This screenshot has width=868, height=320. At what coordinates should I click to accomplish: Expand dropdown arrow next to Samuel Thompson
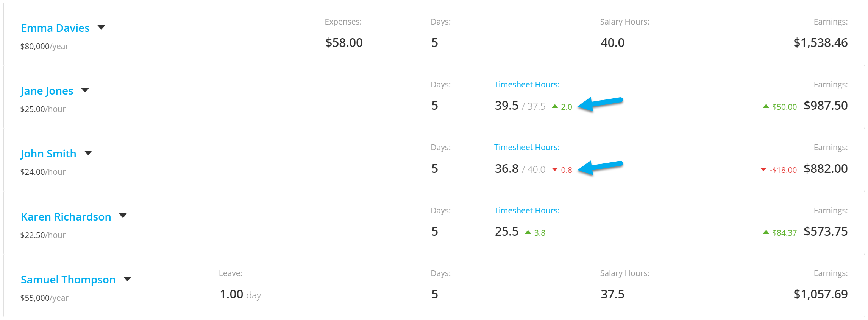[x=128, y=279]
